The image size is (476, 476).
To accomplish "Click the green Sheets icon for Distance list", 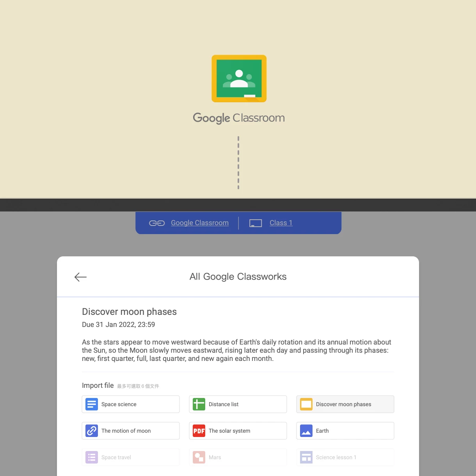I will (199, 404).
